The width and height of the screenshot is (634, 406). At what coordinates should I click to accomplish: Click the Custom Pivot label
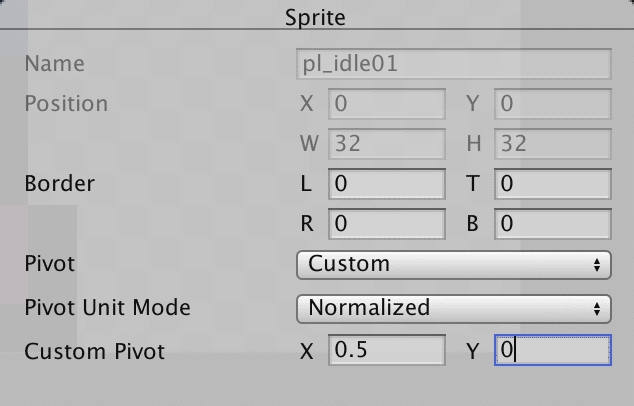[95, 351]
